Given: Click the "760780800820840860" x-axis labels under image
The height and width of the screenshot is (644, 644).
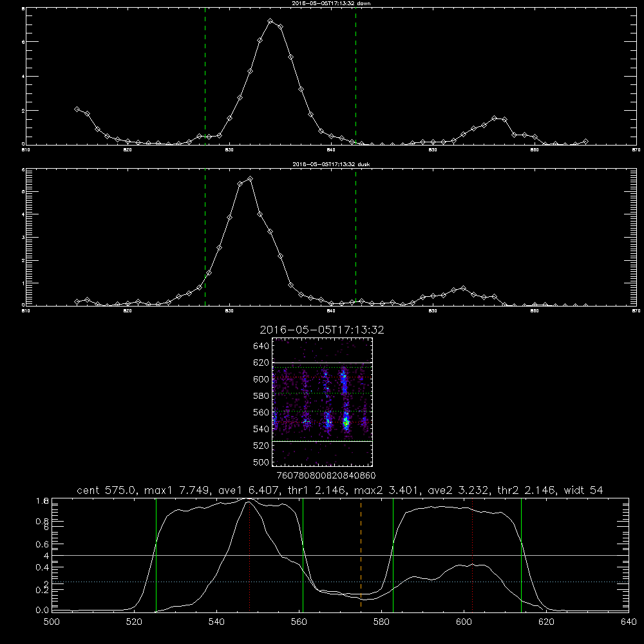Looking at the screenshot, I should [x=326, y=475].
